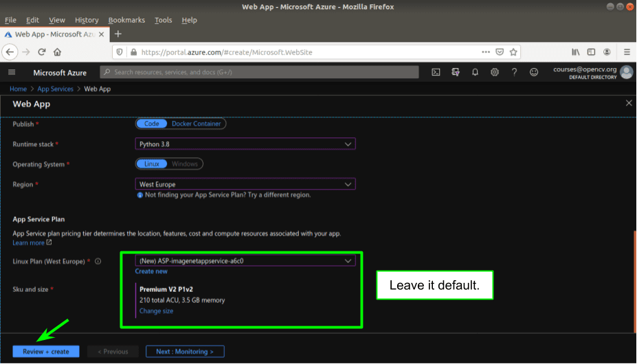Open a new browser tab
Image resolution: width=637 pixels, height=364 pixels.
tap(118, 34)
